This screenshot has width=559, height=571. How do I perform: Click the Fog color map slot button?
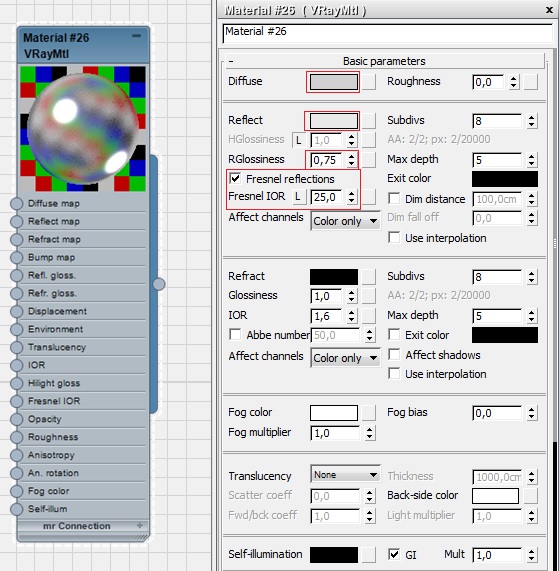point(369,413)
